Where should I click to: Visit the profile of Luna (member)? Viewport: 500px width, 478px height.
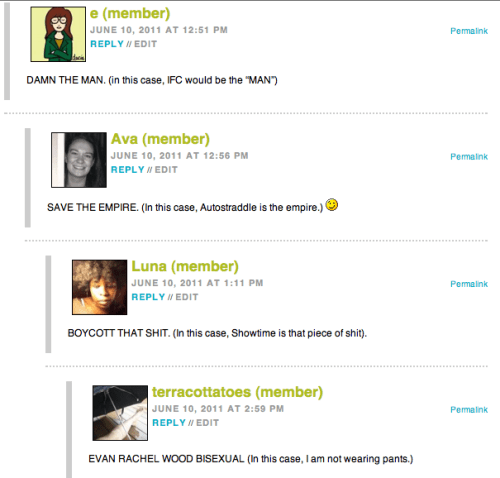point(185,267)
